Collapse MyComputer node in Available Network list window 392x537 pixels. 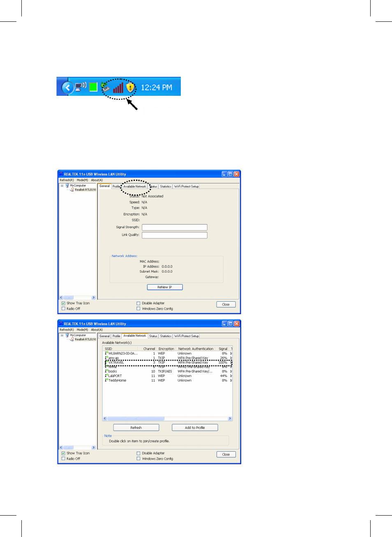[62, 335]
